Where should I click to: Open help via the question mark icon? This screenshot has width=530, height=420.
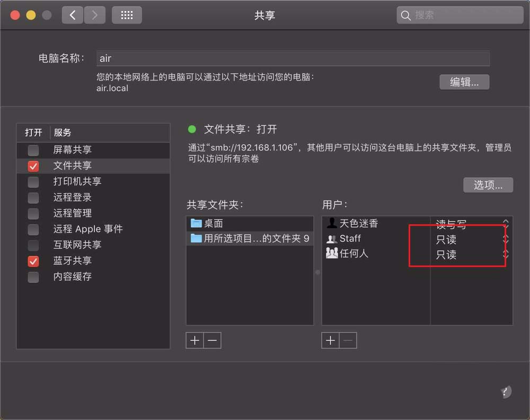click(505, 392)
